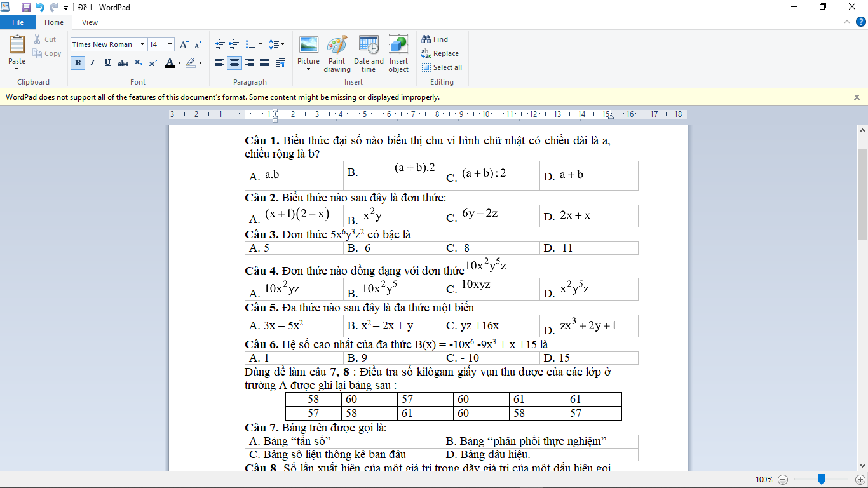Screen dimensions: 868x488
Task: Click the Replace button
Action: point(440,53)
